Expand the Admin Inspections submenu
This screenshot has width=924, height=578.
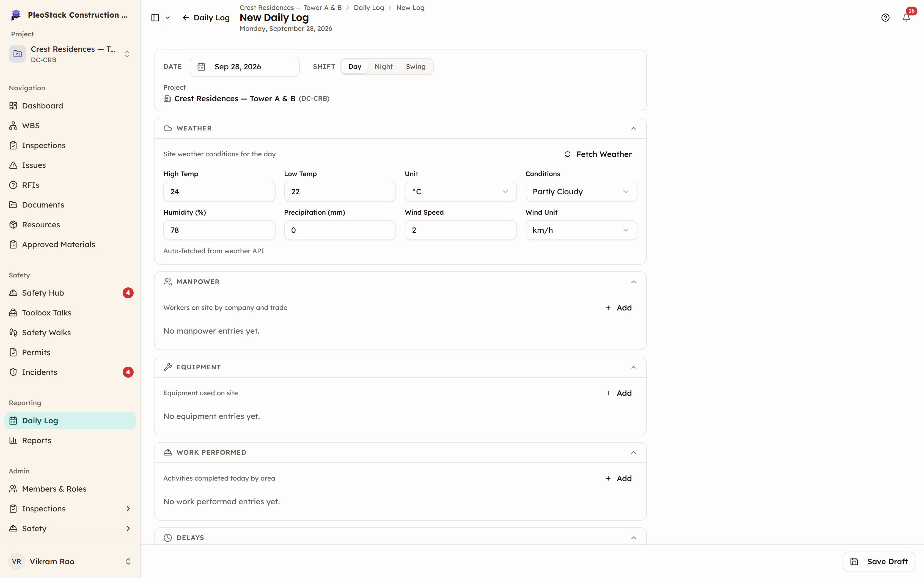pos(128,509)
